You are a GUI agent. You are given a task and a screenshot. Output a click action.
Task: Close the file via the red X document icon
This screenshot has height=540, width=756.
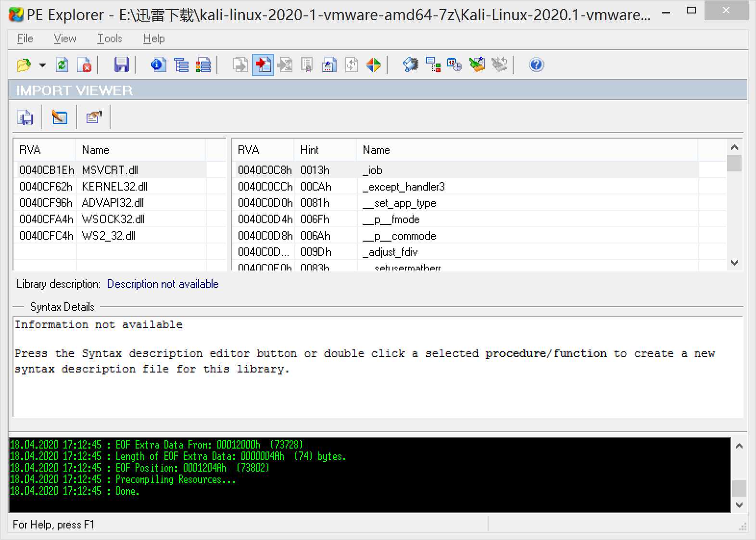click(85, 65)
